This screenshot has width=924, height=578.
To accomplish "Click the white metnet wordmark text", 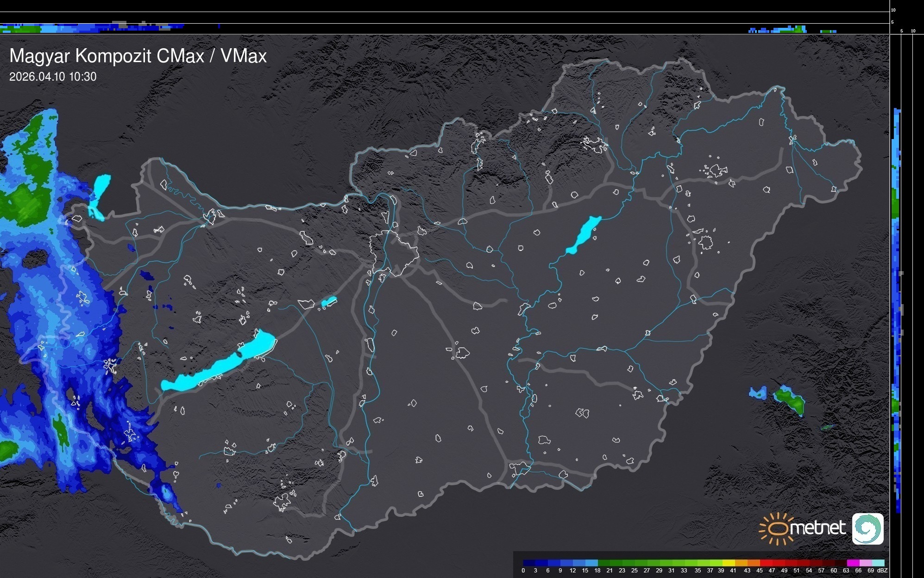I will coord(817,528).
